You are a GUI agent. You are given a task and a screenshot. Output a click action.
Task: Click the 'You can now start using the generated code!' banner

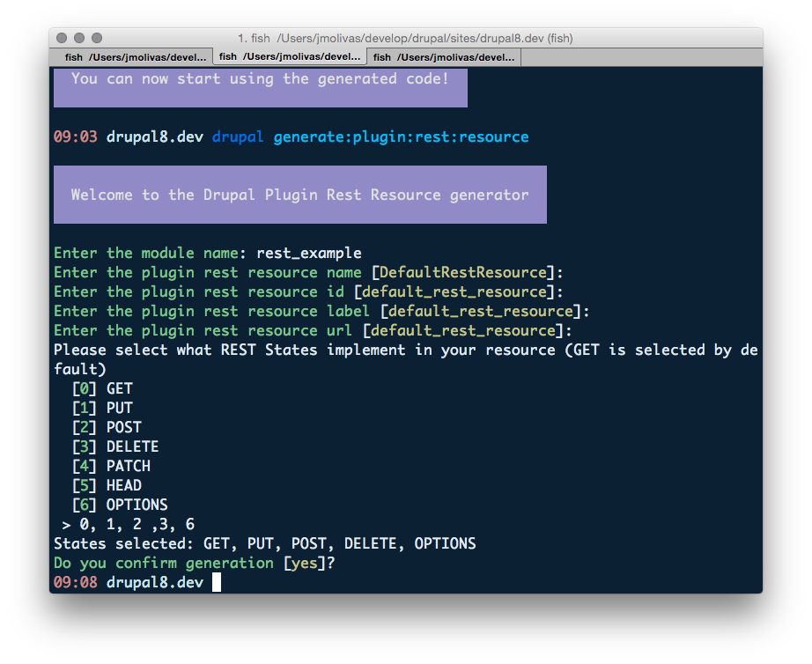click(x=261, y=87)
